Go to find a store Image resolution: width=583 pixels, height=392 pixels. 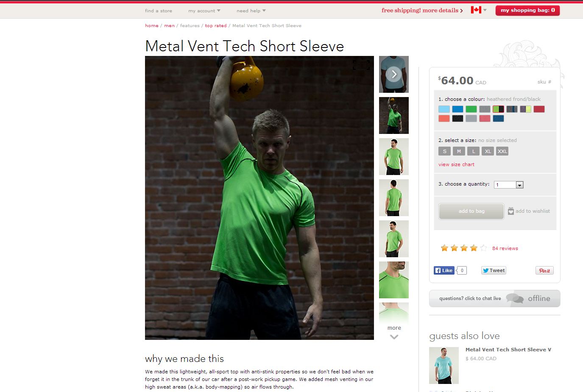coord(159,11)
